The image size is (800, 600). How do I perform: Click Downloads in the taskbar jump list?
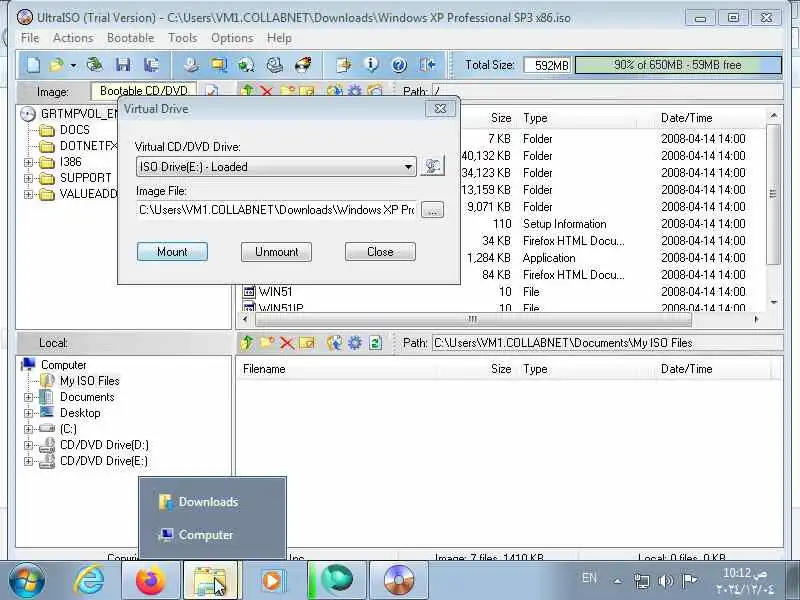click(208, 502)
